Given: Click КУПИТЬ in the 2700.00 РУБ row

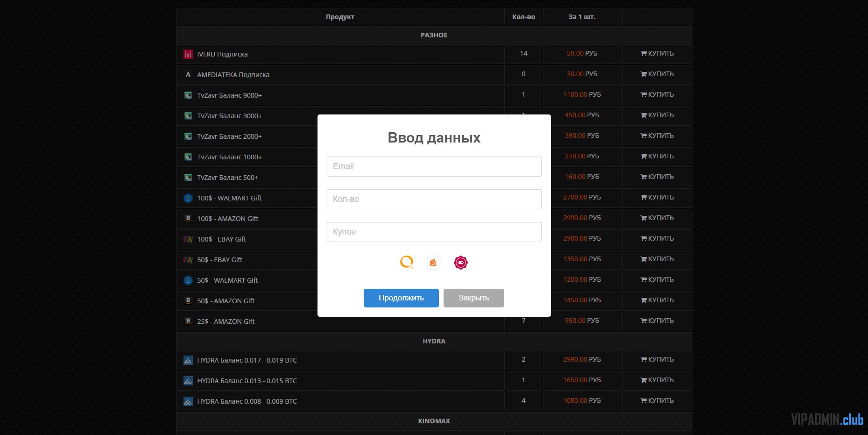Looking at the screenshot, I should tap(657, 197).
